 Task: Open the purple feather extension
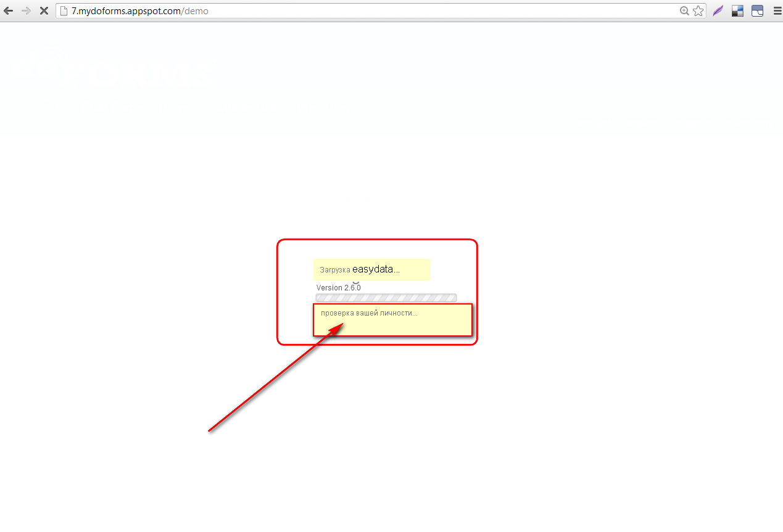[x=718, y=10]
